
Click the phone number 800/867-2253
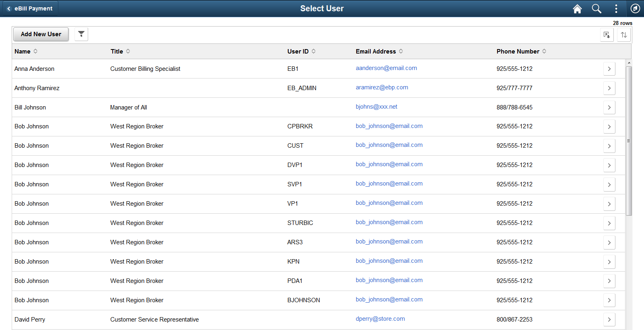(514, 320)
